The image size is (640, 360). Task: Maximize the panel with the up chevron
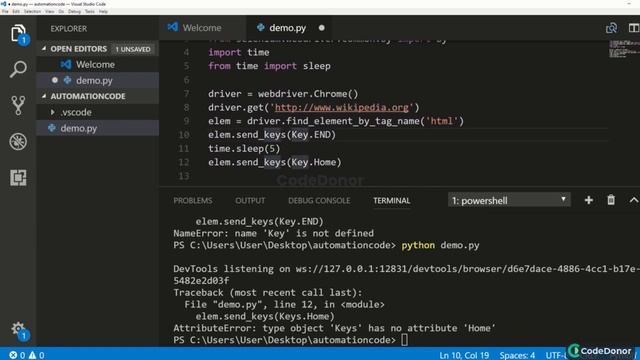point(633,200)
